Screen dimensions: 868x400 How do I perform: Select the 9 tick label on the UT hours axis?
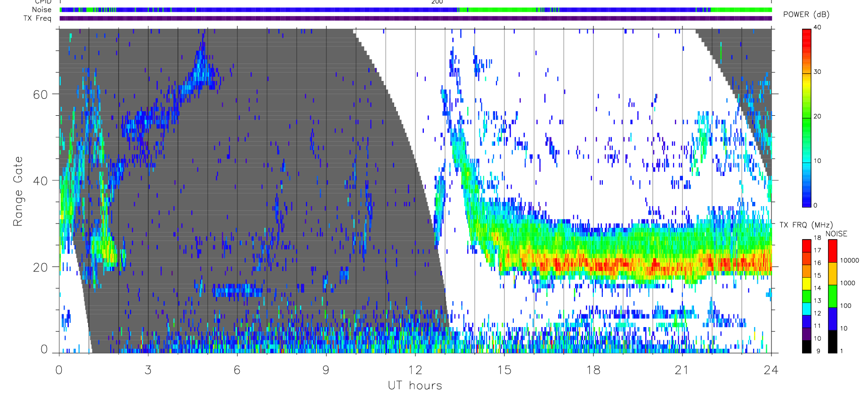click(x=326, y=370)
